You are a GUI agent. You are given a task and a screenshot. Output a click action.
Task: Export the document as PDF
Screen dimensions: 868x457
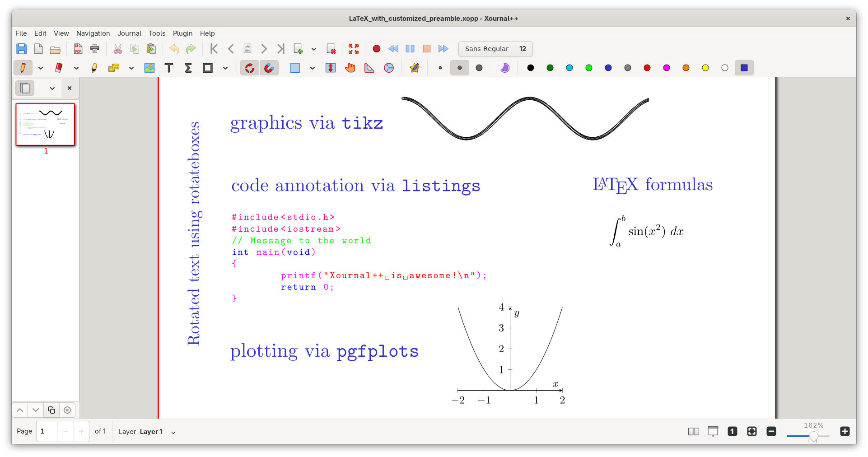pos(78,49)
